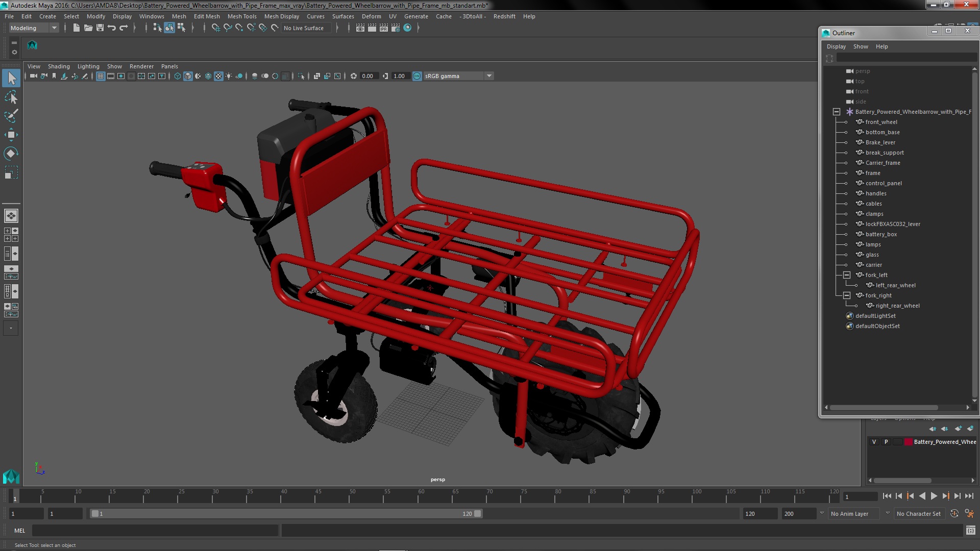980x551 pixels.
Task: Choose the Paint Selection tool
Action: coord(11,116)
